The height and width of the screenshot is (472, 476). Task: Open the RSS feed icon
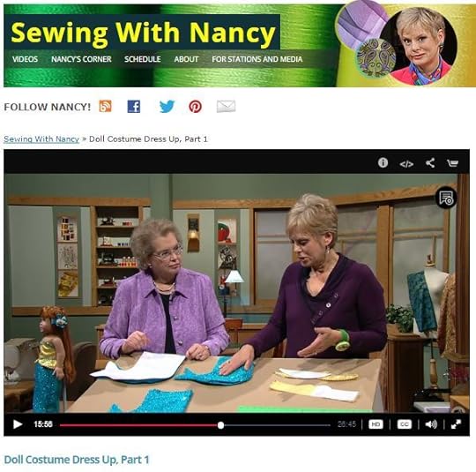[x=105, y=107]
